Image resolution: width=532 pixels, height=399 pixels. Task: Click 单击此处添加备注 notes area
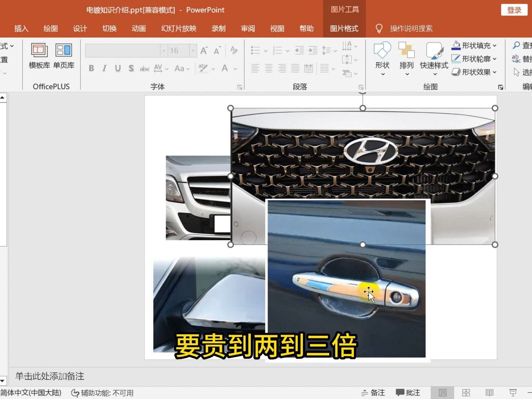click(x=50, y=376)
